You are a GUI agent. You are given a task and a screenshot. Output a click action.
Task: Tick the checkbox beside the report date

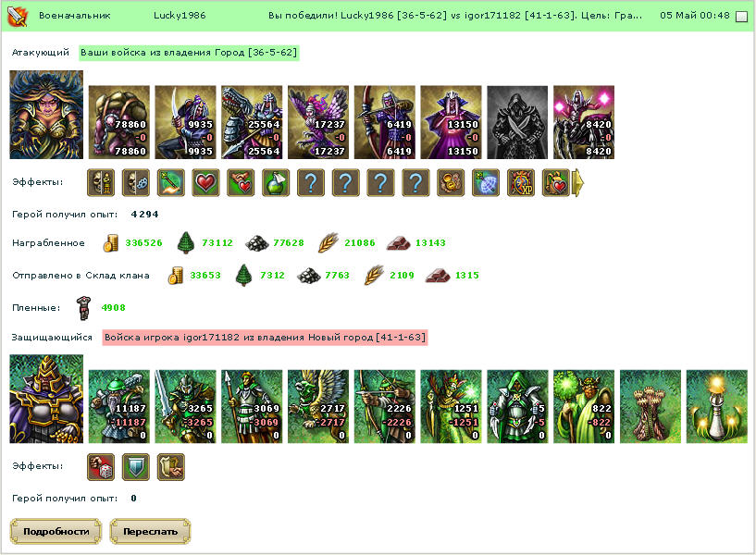point(741,17)
